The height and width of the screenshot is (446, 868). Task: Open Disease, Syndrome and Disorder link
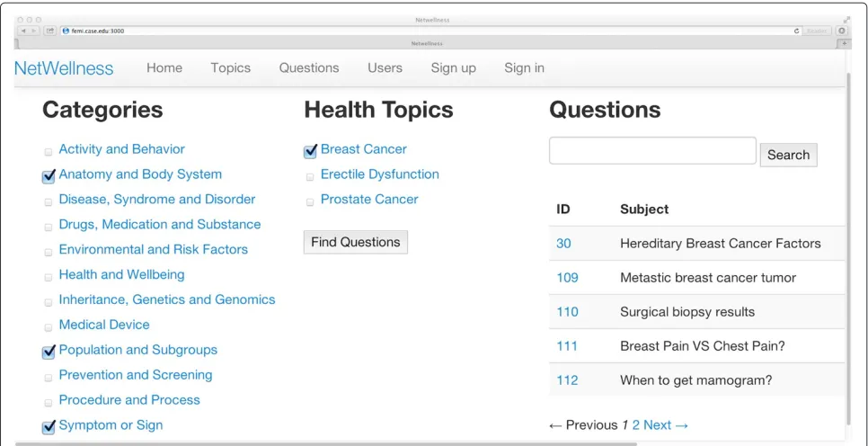pyautogui.click(x=157, y=199)
